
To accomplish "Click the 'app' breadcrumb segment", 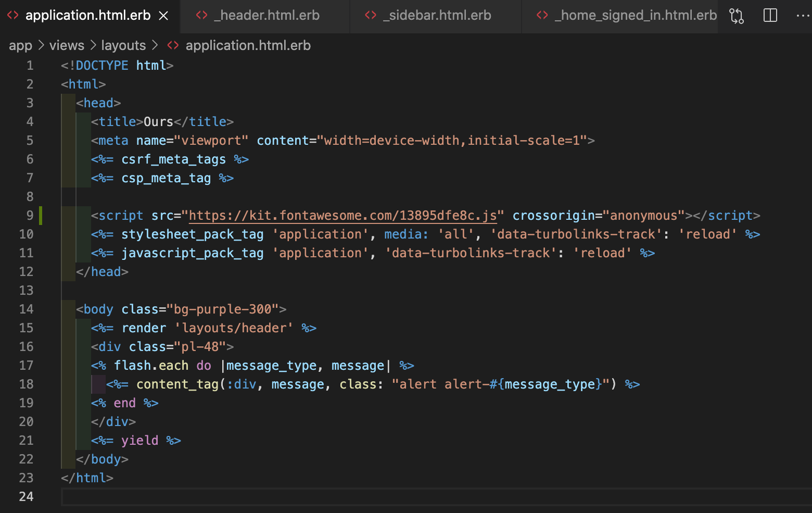I will point(21,46).
